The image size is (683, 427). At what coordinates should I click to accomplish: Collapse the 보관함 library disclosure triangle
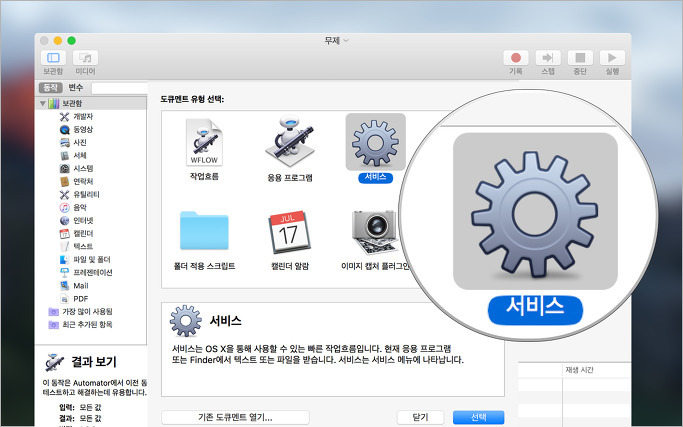tap(43, 103)
